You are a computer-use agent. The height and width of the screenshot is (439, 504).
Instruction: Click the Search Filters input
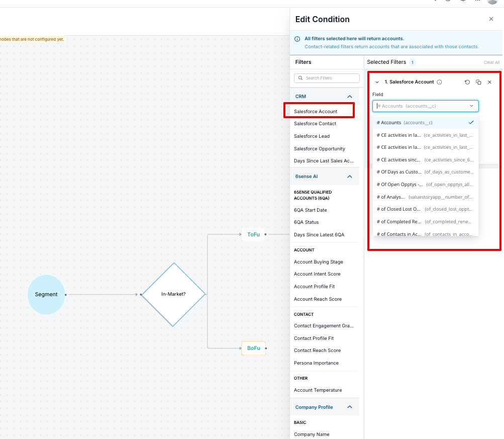[327, 78]
